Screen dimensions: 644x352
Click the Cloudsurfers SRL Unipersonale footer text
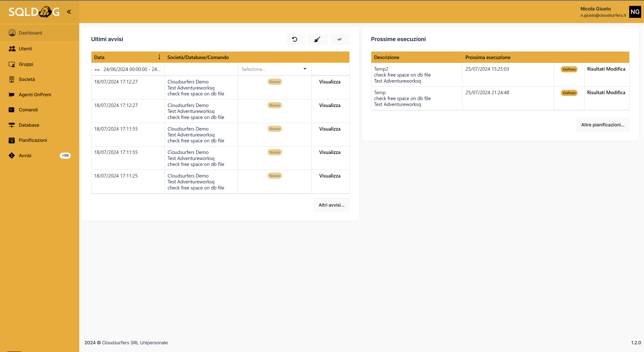coord(135,342)
